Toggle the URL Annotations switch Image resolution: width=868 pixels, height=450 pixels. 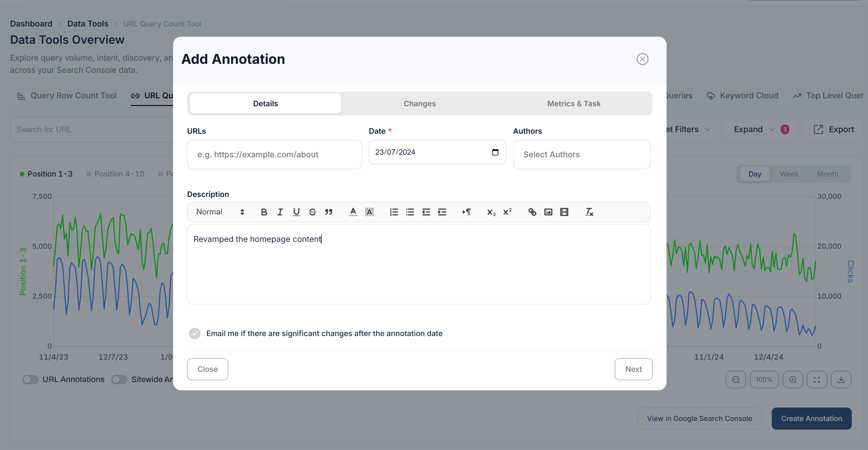30,379
